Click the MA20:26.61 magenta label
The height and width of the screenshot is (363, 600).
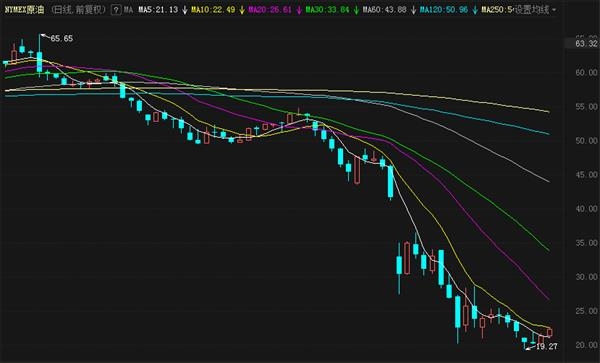click(270, 10)
